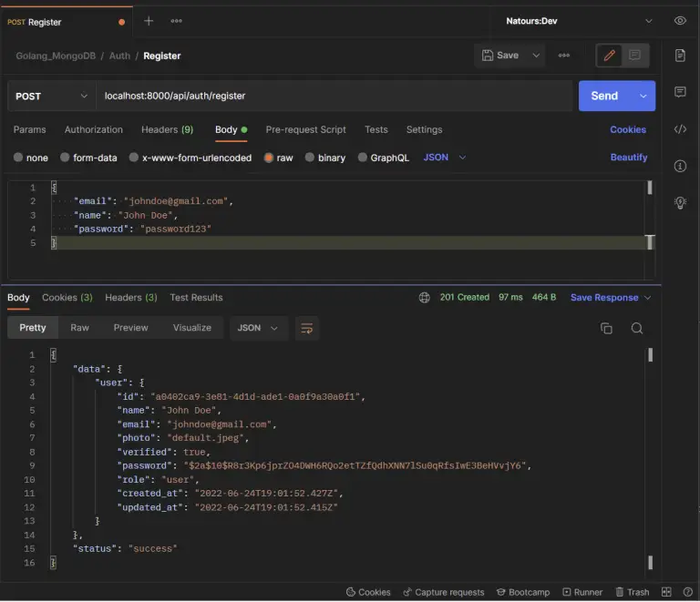Select the GraphQL body type radio
Viewport: 700px width, 602px height.
click(x=362, y=158)
